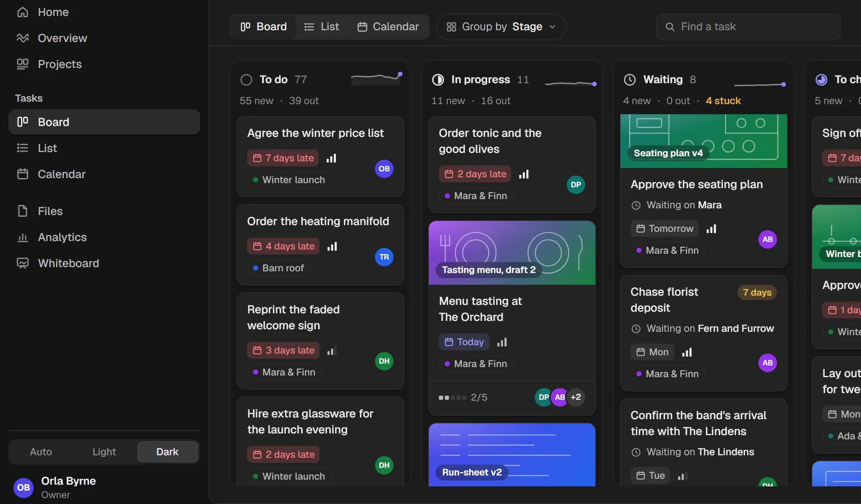Click the OB avatar on winter price list card
Screen dimensions: 861x504
384,169
